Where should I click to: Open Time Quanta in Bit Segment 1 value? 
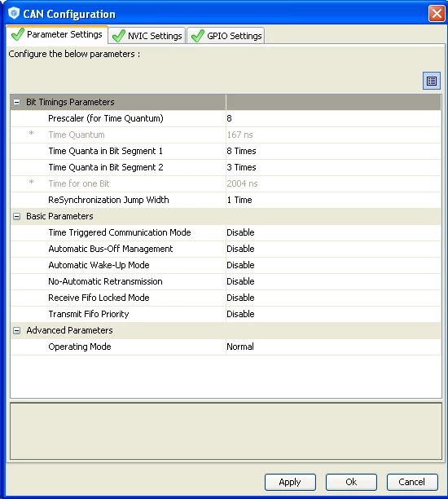pos(333,151)
